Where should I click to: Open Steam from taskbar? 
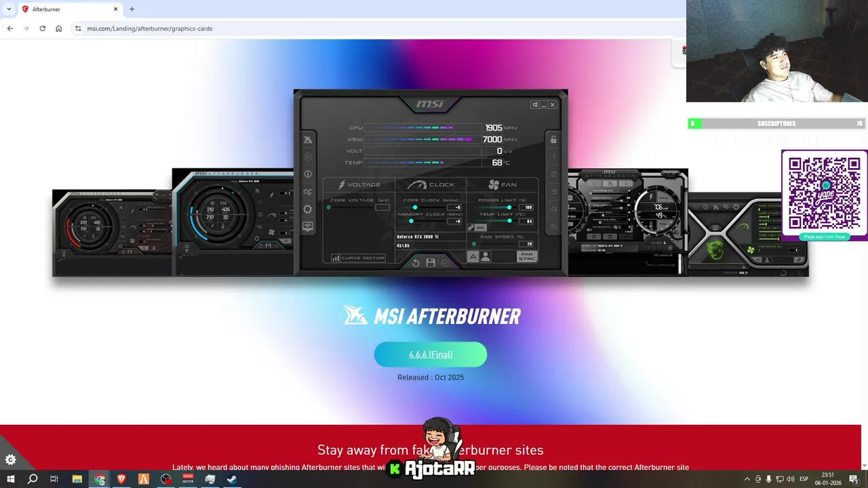pos(232,479)
